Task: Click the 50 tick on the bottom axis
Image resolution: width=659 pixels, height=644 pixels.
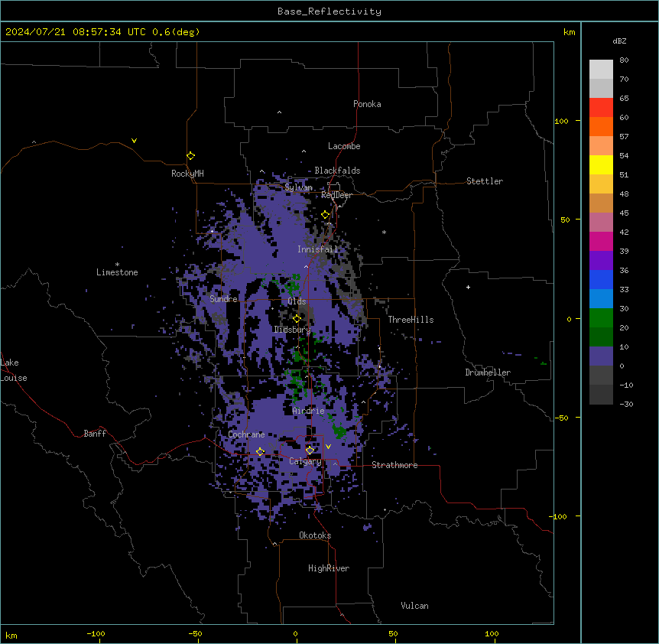Action: click(x=393, y=633)
